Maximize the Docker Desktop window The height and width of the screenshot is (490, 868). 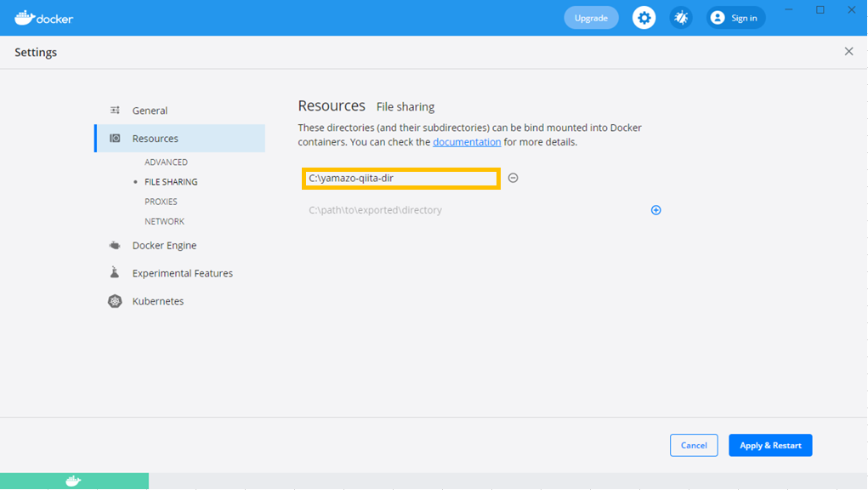(820, 9)
